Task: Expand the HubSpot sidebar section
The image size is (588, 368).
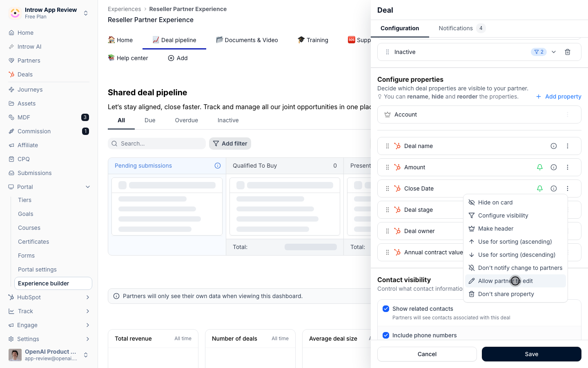Action: pos(88,297)
